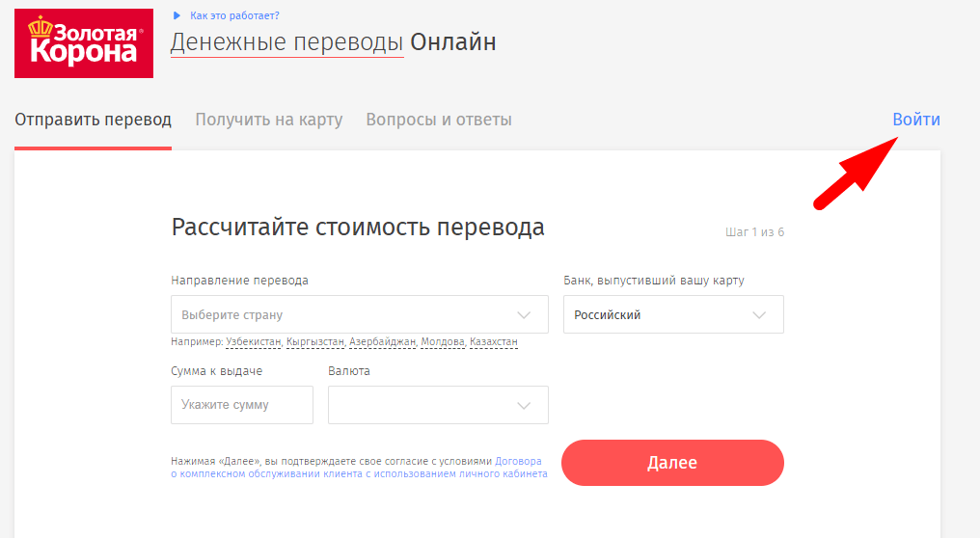
Task: Switch to Отправить перевод tab
Action: (x=94, y=120)
